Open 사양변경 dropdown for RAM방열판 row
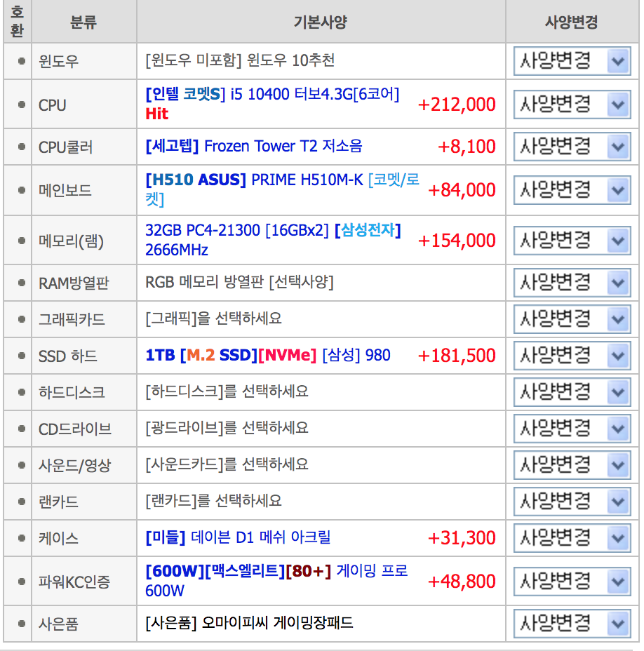The width and height of the screenshot is (644, 651). (x=572, y=283)
